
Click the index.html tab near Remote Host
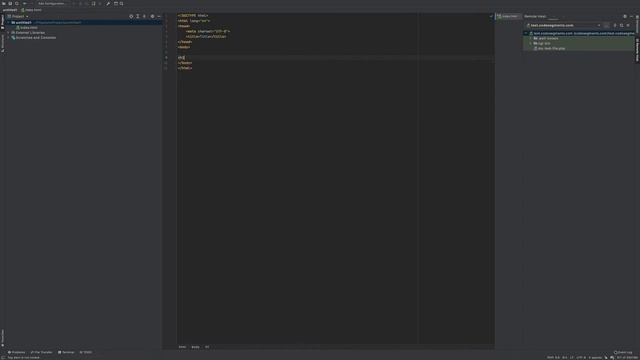coord(508,16)
